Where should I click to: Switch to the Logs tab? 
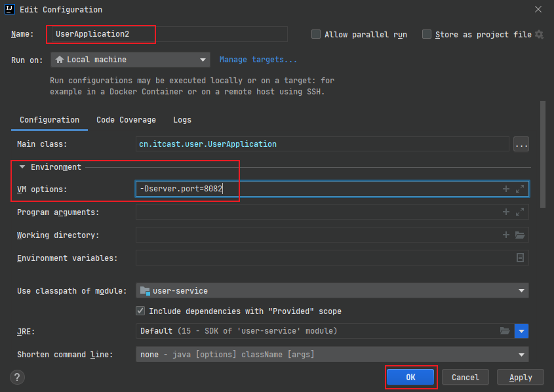182,120
